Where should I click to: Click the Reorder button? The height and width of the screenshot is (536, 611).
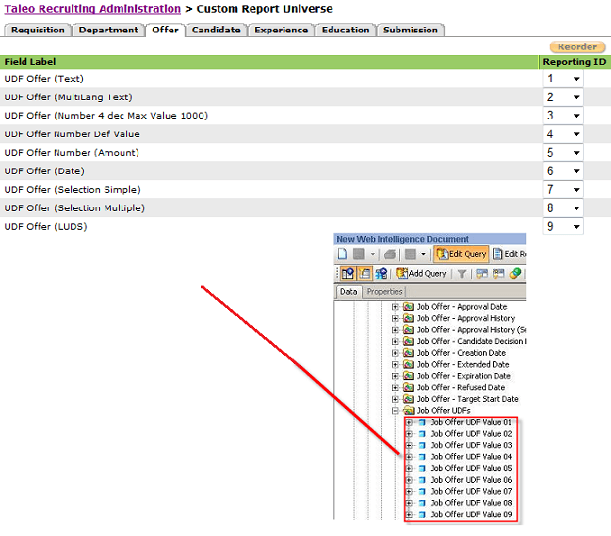(x=577, y=47)
